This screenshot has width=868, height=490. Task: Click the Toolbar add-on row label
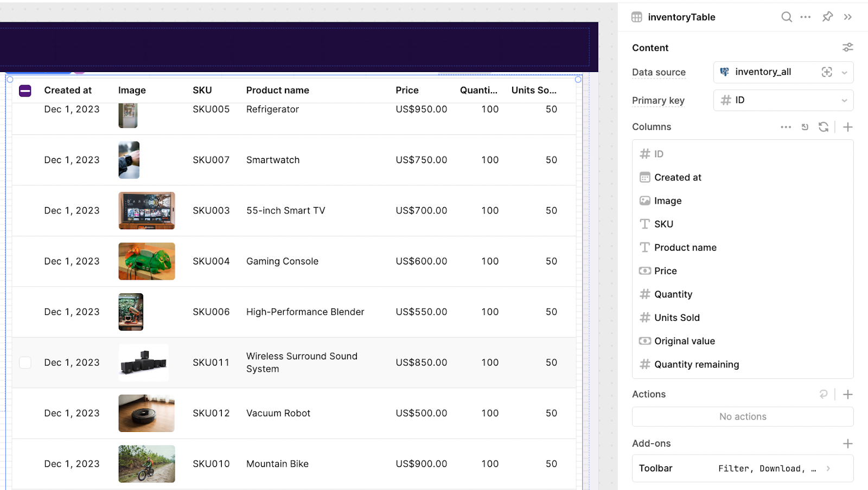click(655, 468)
